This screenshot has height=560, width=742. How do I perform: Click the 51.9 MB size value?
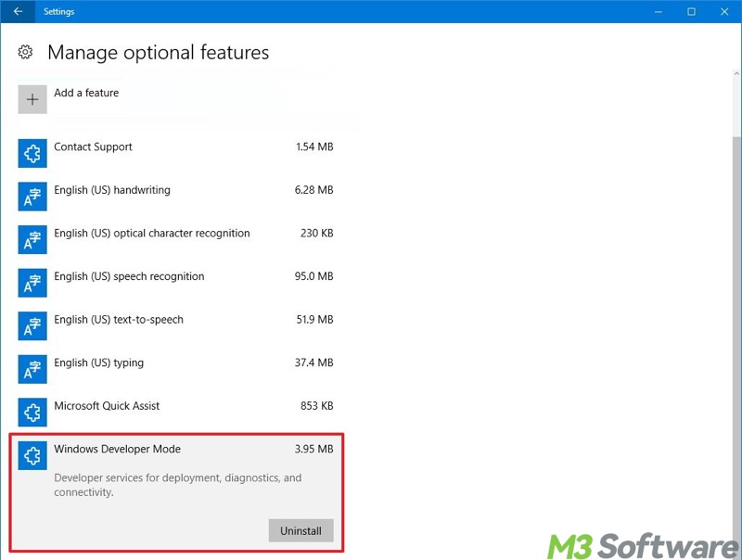(315, 320)
